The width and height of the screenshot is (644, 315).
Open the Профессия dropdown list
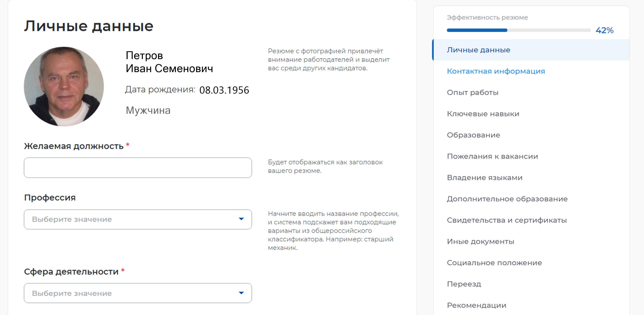[138, 219]
